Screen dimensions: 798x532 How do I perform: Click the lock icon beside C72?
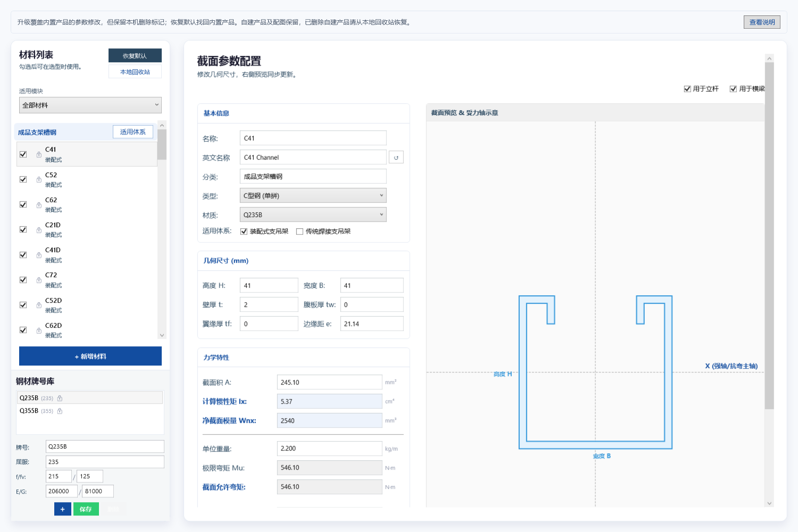[x=39, y=280]
